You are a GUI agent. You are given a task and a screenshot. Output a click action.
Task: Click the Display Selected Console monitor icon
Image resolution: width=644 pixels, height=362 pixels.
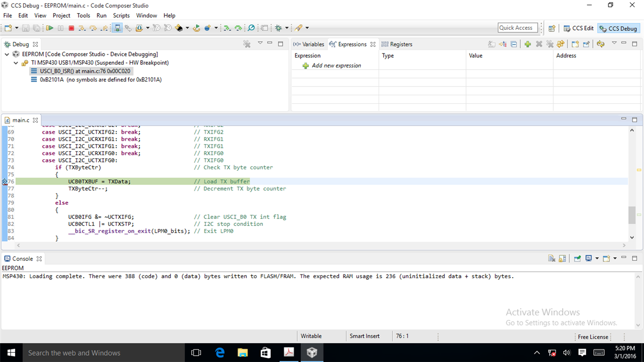coord(589,258)
